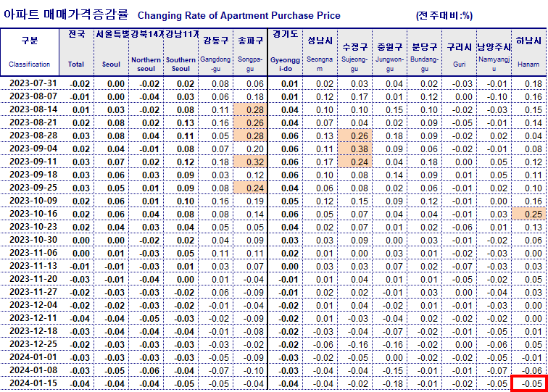Select the 하남시 Hanam column header
The image size is (548, 392).
528,52
